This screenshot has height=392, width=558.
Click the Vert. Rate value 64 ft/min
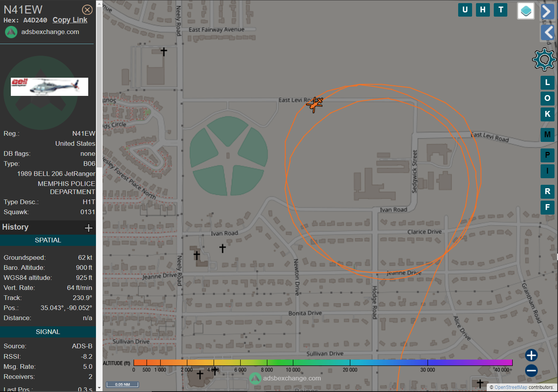[79, 288]
